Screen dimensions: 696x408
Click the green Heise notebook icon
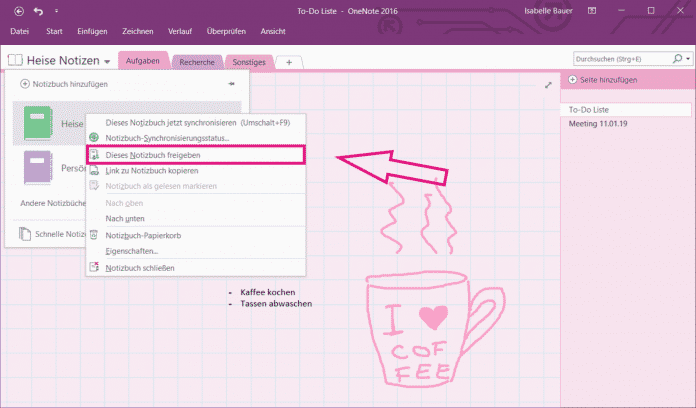38,123
